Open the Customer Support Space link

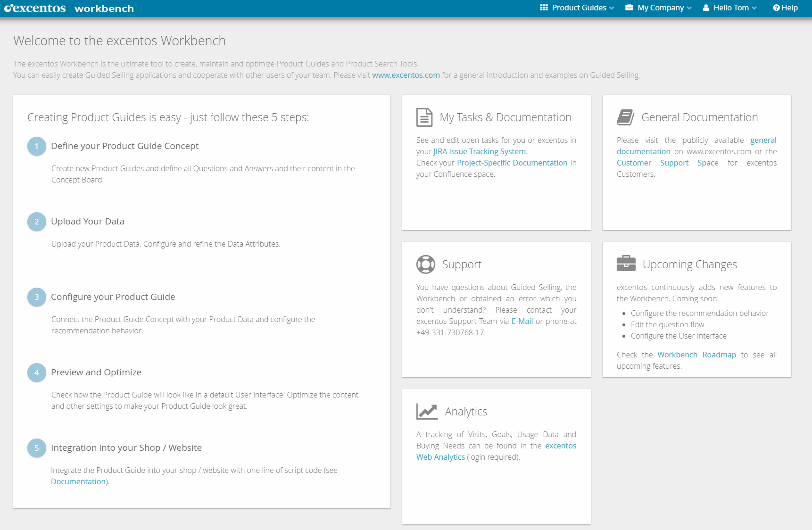[x=668, y=163]
